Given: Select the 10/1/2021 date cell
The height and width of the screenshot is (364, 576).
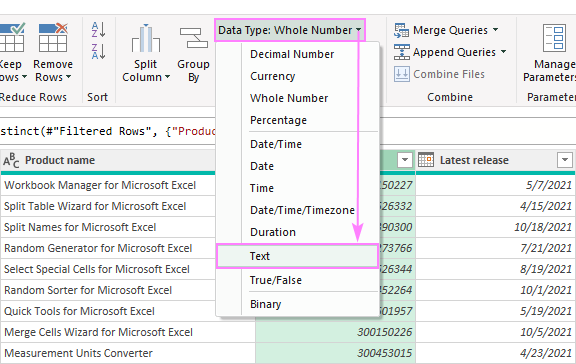Looking at the screenshot, I should (495, 290).
